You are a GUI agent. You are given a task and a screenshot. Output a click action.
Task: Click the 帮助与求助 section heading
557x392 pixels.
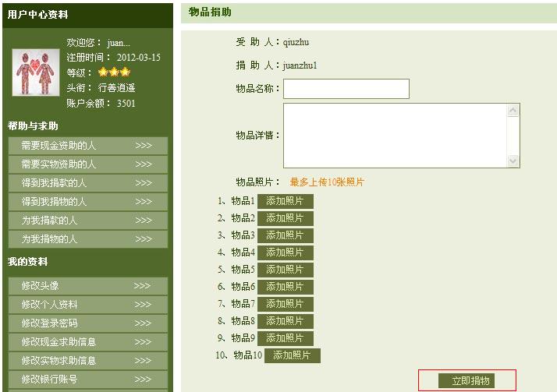coord(33,126)
